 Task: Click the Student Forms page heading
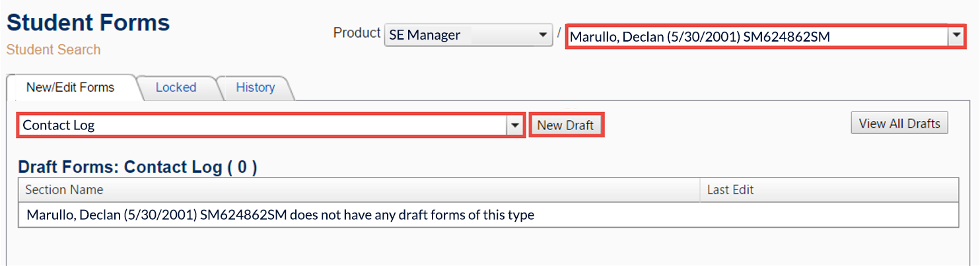coord(88,22)
